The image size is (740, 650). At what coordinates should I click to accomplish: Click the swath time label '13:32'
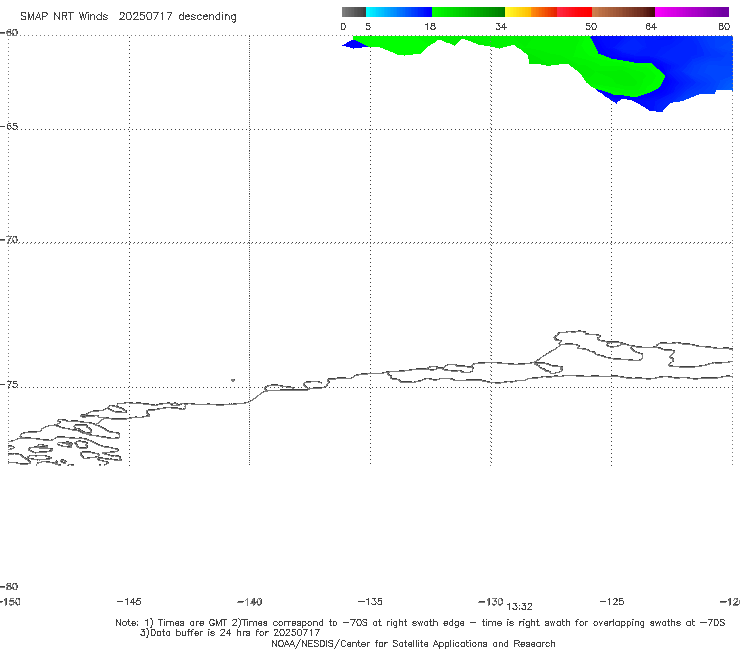click(x=519, y=607)
